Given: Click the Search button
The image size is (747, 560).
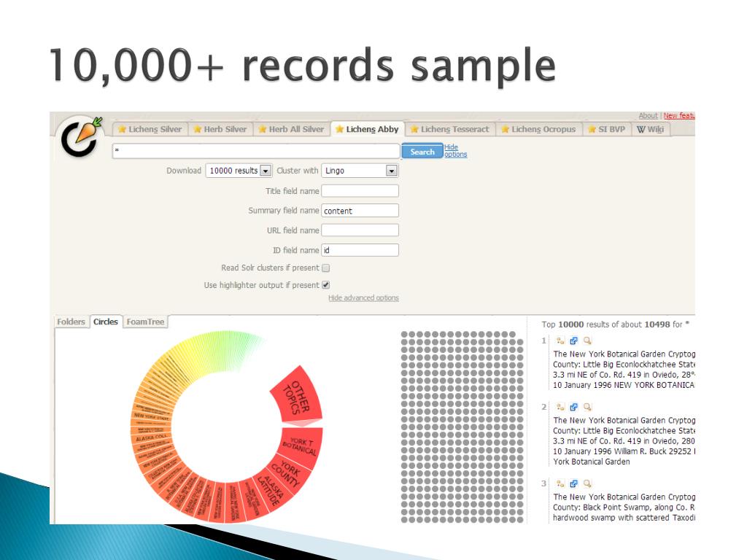Looking at the screenshot, I should click(x=422, y=152).
